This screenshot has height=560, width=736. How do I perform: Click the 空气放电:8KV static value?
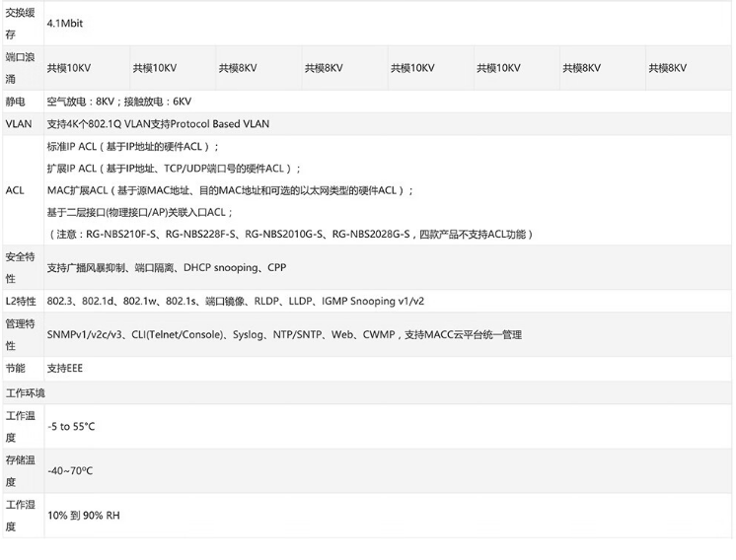118,102
